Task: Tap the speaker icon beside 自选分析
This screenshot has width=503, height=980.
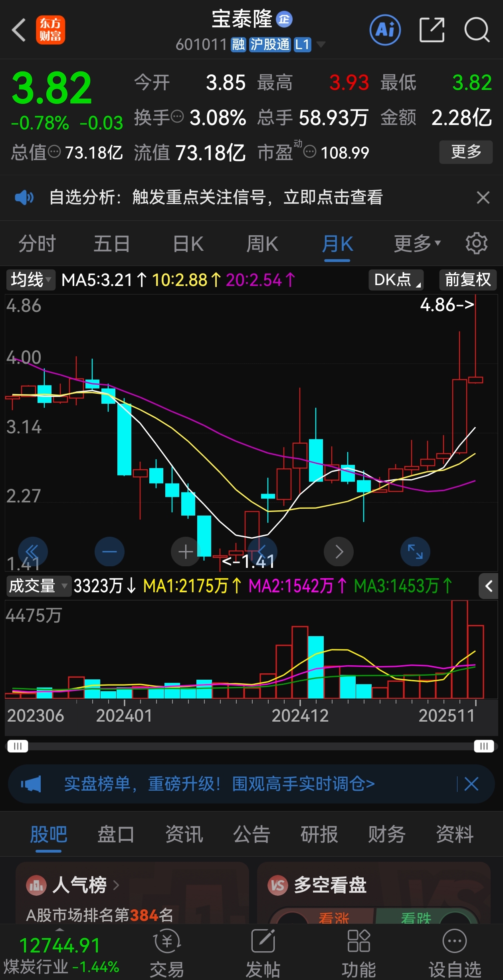Action: point(24,197)
